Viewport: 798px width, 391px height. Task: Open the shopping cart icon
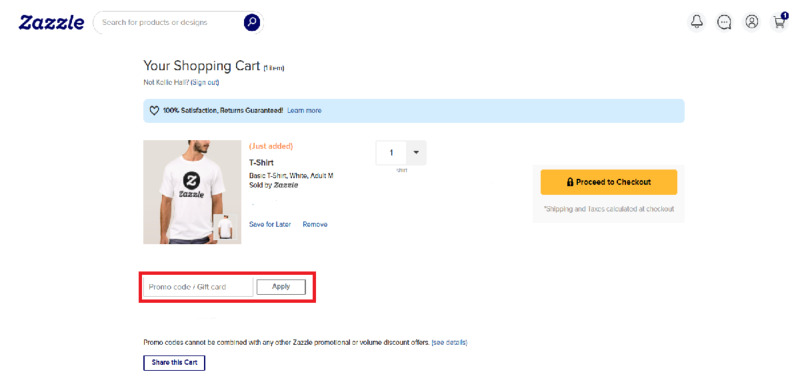pos(779,22)
